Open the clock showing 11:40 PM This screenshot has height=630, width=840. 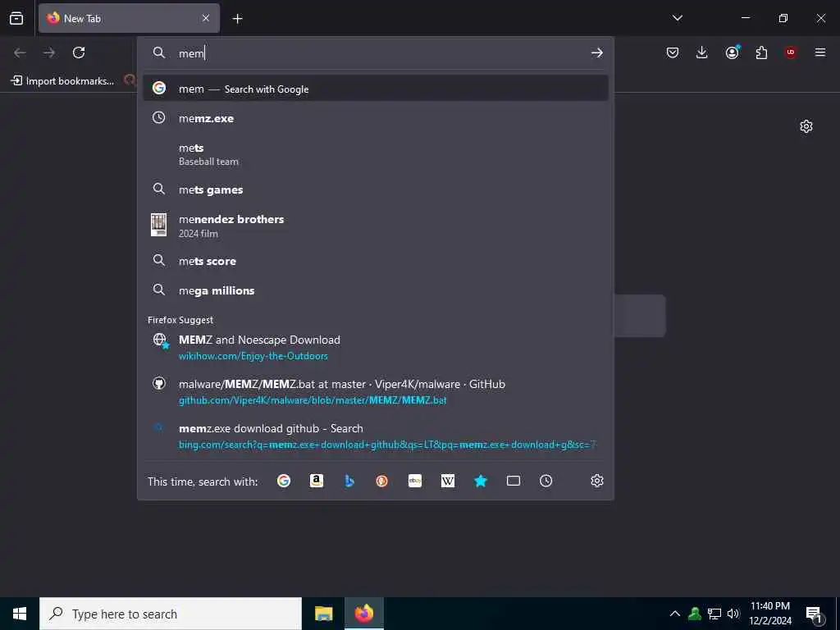click(769, 614)
